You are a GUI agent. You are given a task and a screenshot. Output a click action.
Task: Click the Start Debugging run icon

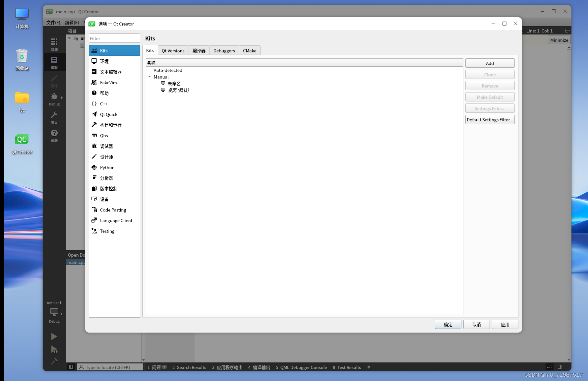(54, 349)
